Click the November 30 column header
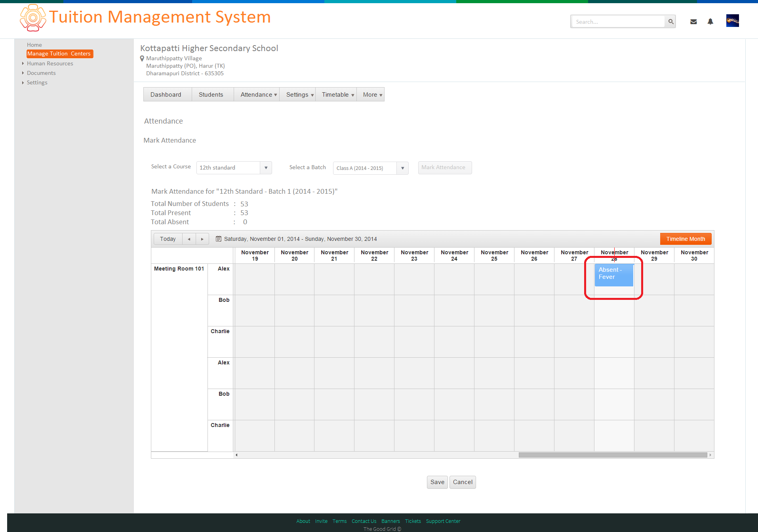The height and width of the screenshot is (532, 758). click(694, 256)
